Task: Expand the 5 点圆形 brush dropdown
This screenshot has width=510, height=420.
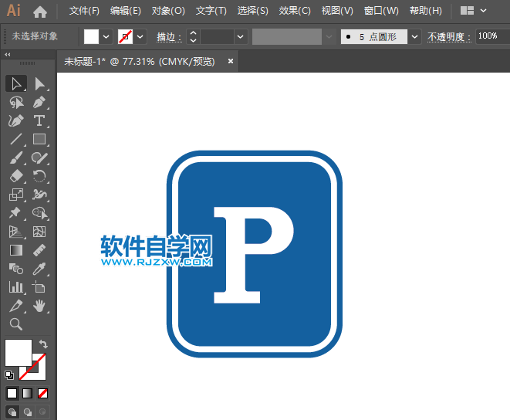Action: 415,36
